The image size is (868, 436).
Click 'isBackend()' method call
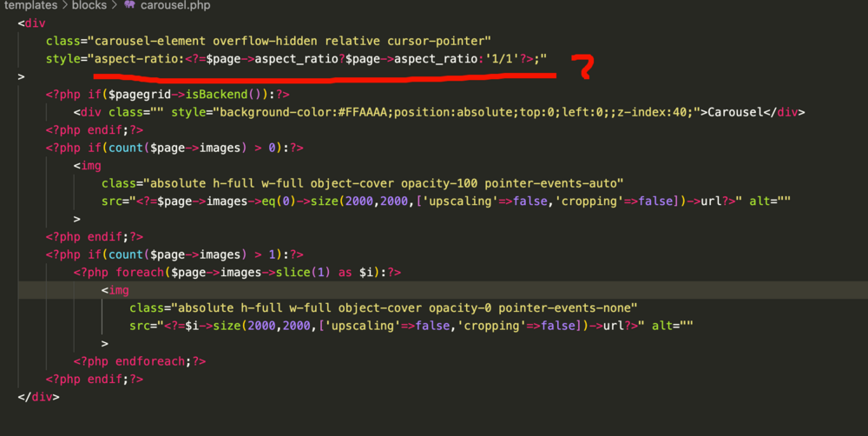227,94
